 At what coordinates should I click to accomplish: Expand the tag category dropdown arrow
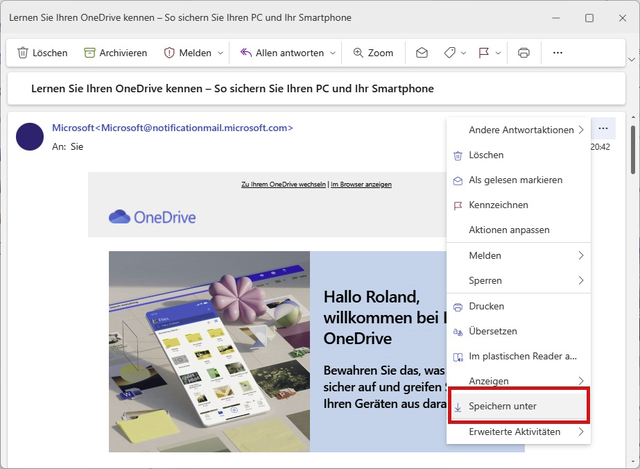click(x=464, y=53)
